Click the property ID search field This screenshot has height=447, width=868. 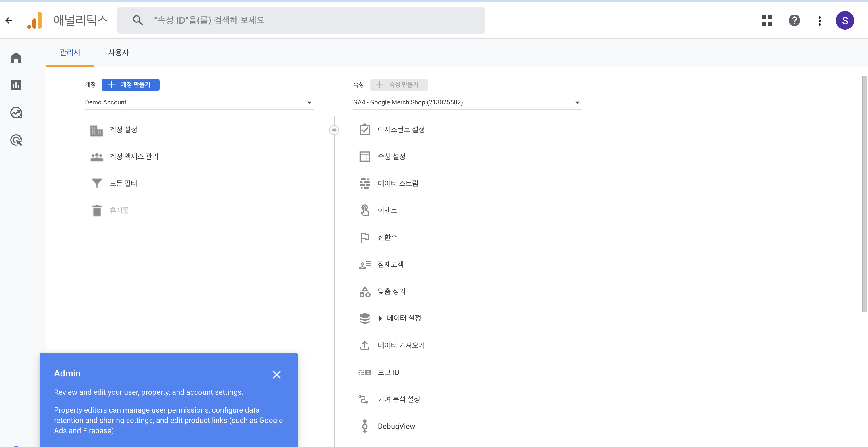301,21
